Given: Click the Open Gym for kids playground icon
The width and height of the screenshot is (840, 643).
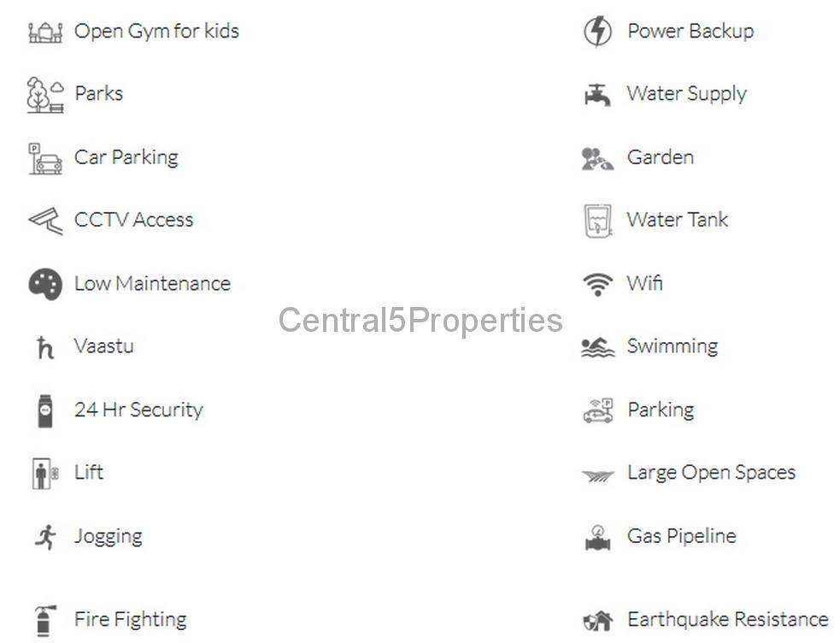Looking at the screenshot, I should [x=45, y=32].
